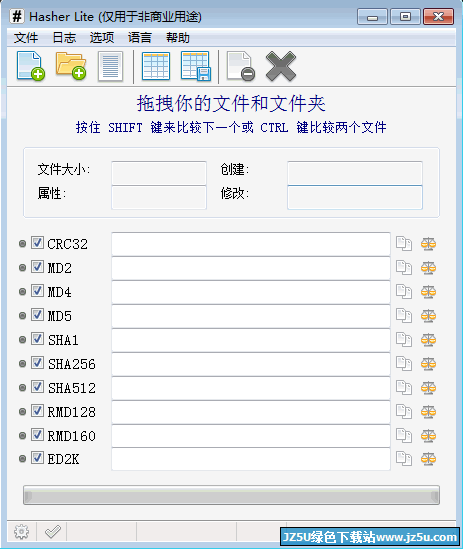Copy the SHA1 hash value
Viewport: 463px width, 549px height.
coord(404,340)
